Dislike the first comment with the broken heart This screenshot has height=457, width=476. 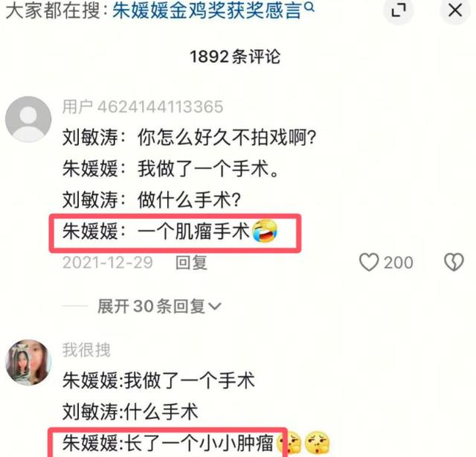click(x=454, y=262)
